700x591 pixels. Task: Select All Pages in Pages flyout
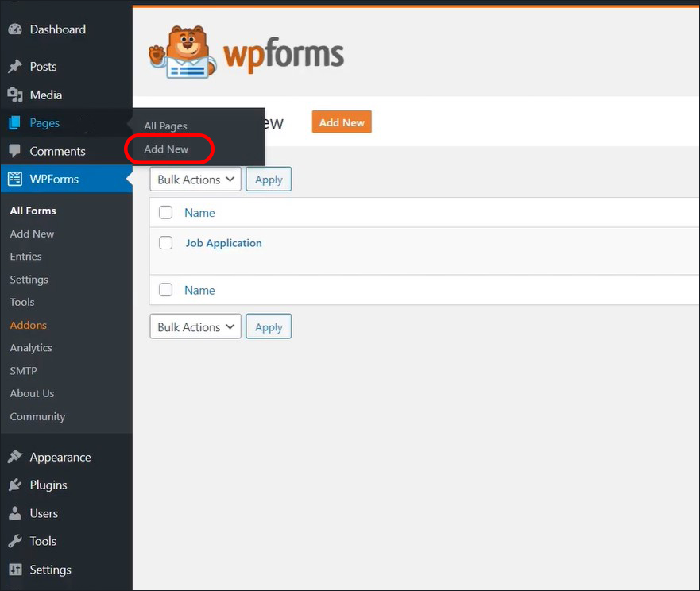[165, 126]
